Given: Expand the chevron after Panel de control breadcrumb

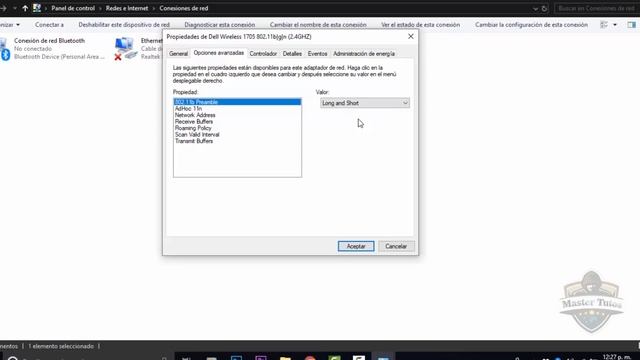Looking at the screenshot, I should pos(100,8).
